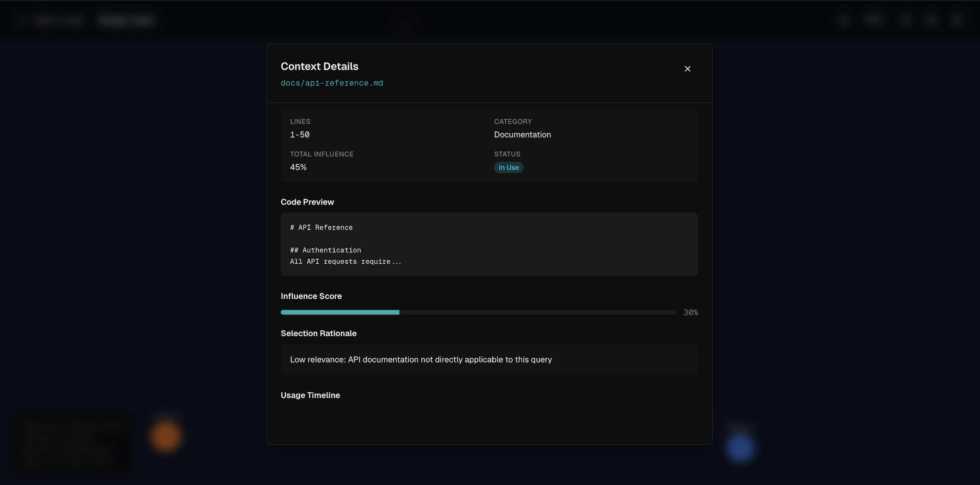Click the 30% influence score label
980x485 pixels.
[690, 312]
